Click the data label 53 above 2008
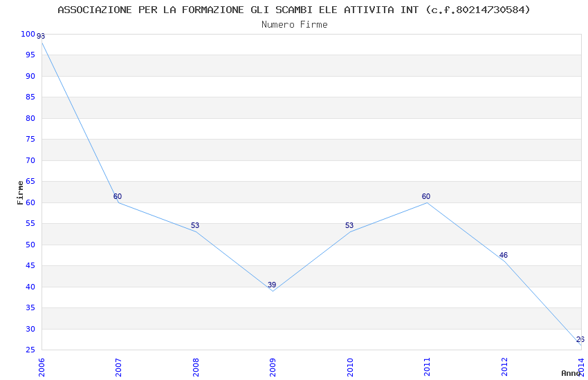The image size is (588, 380). click(195, 226)
